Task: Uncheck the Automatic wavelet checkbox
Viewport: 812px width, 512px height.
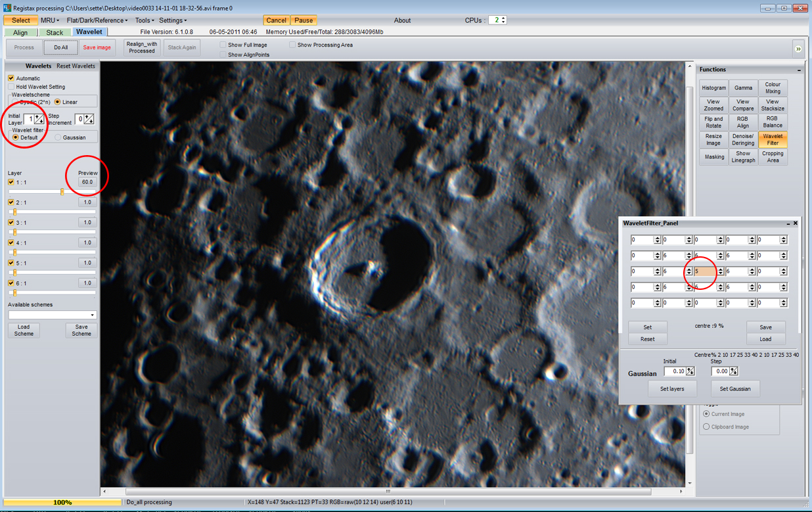Action: [x=11, y=78]
